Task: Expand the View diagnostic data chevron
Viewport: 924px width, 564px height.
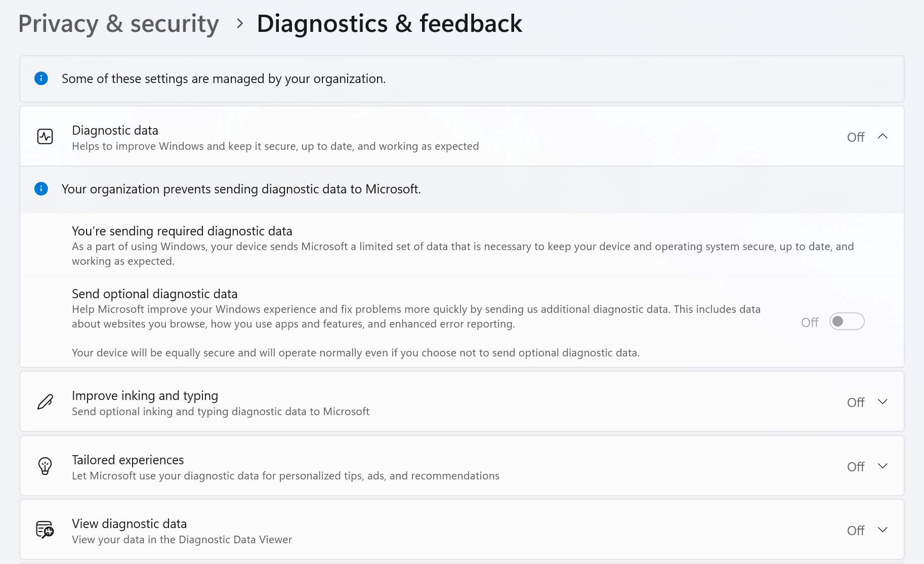Action: [x=883, y=530]
